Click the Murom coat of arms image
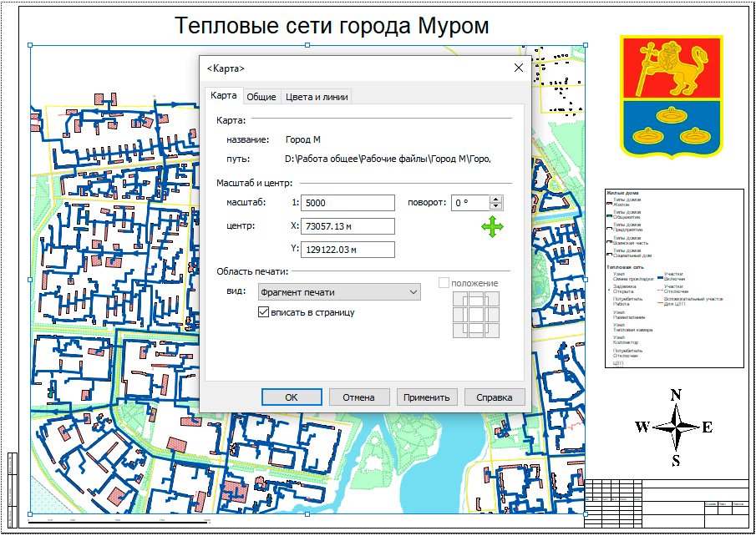Screen dimensions: 756x536 pyautogui.click(x=670, y=96)
